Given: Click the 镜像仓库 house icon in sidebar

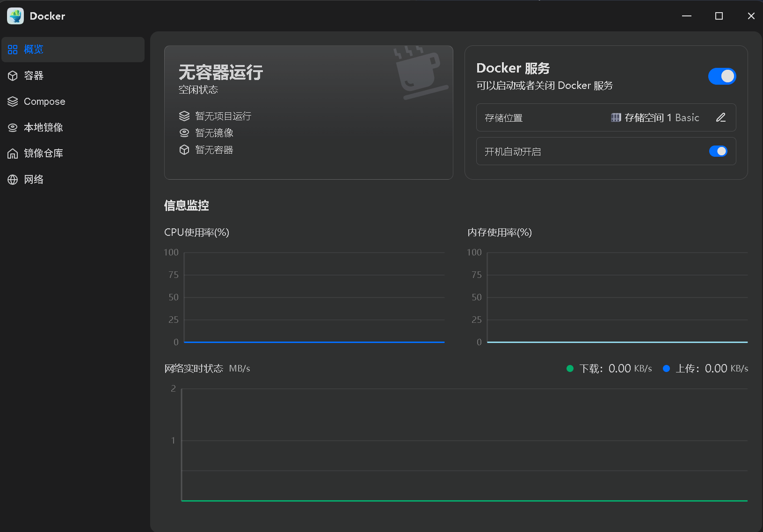Looking at the screenshot, I should [x=13, y=153].
